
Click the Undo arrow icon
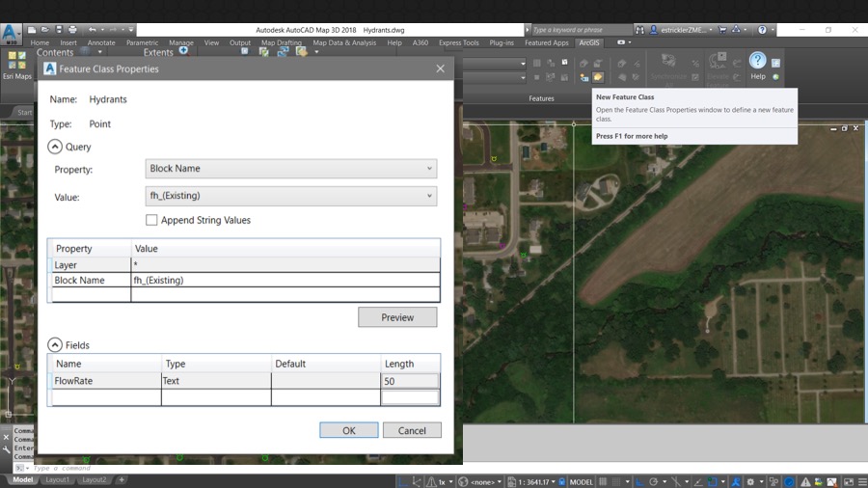93,30
